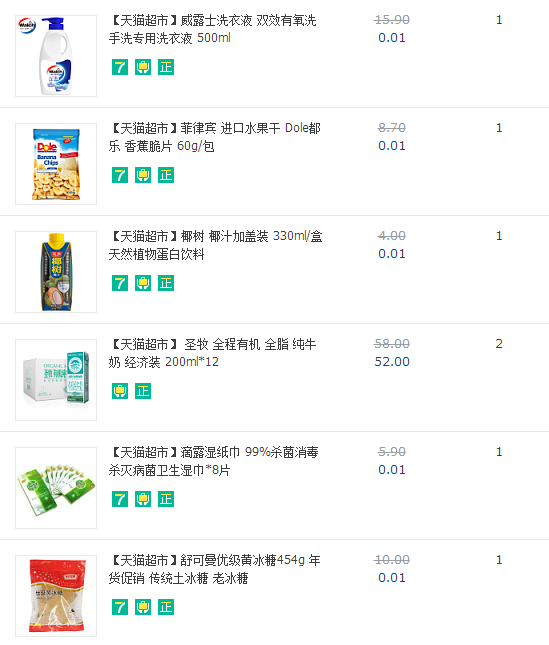The height and width of the screenshot is (645, 549).
Task: Open the 椰树椰汁 carton thumbnail
Action: tap(56, 272)
